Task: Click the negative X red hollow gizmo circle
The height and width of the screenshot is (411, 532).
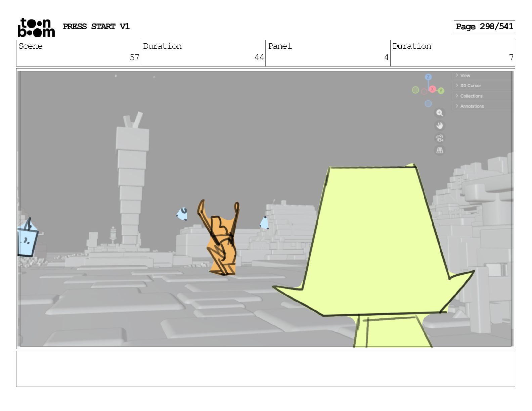Action: (424, 91)
